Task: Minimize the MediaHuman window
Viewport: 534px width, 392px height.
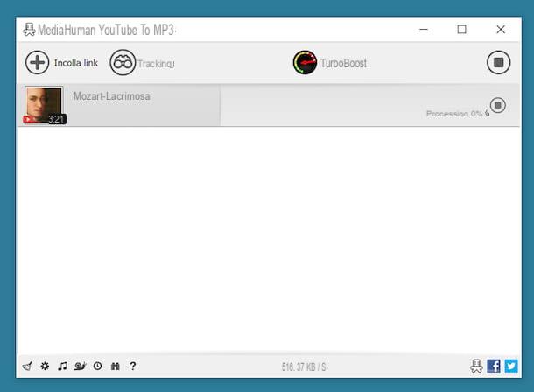Action: tap(424, 30)
